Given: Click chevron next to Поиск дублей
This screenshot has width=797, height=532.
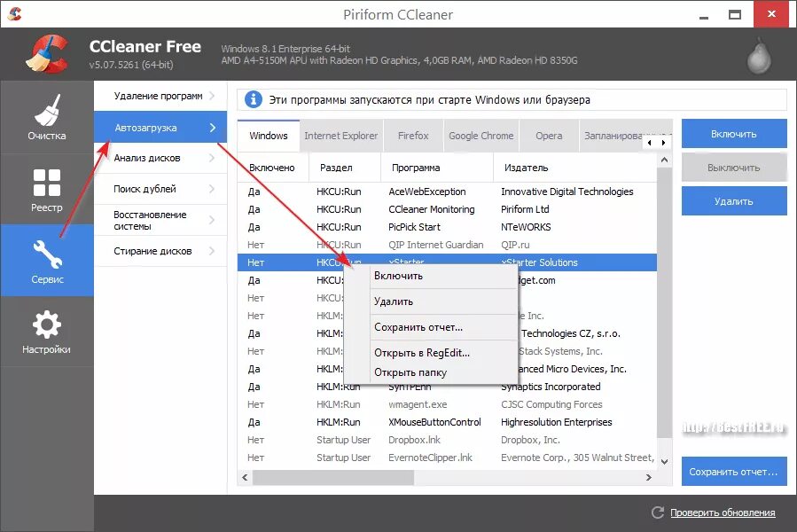Looking at the screenshot, I should click(x=212, y=189).
